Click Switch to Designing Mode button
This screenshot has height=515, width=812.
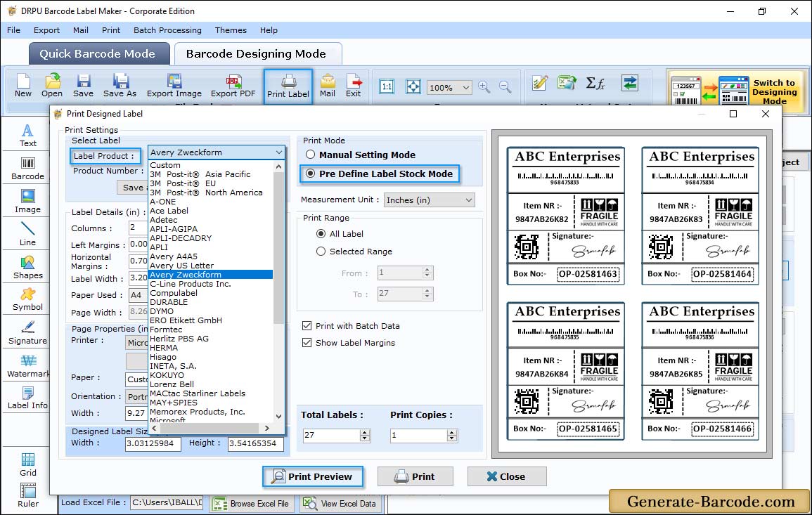(x=736, y=91)
